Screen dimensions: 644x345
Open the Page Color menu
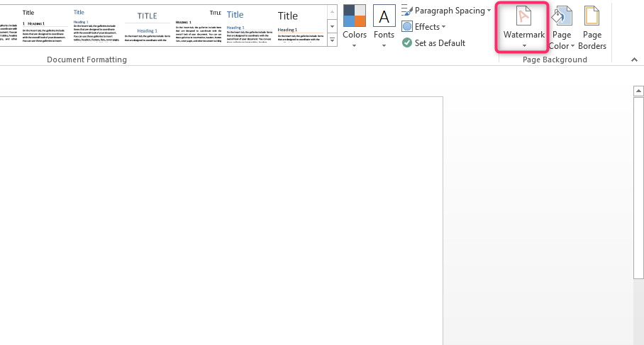[562, 27]
